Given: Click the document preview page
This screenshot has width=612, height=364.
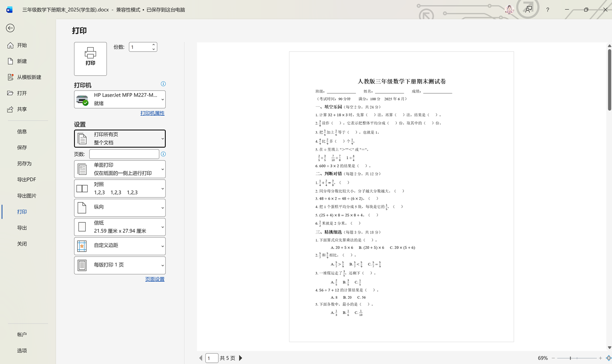Looking at the screenshot, I should tap(401, 196).
